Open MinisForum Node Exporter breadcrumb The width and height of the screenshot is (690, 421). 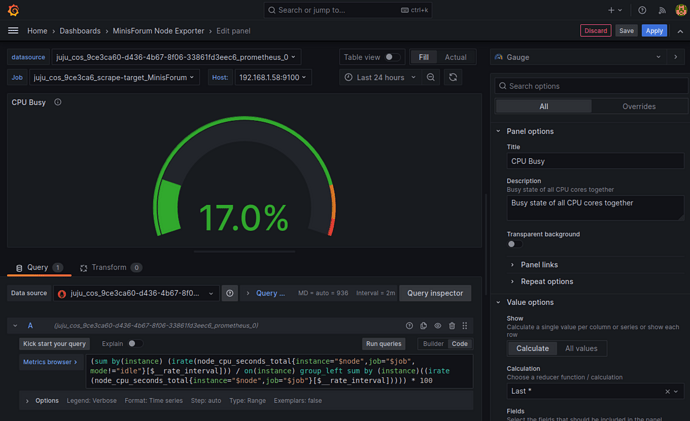(158, 31)
